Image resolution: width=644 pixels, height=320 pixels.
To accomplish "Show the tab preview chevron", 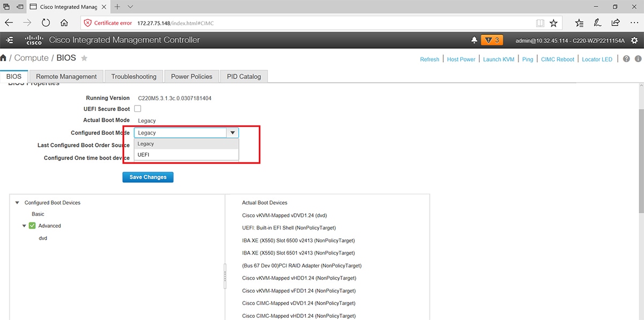I will (x=130, y=7).
